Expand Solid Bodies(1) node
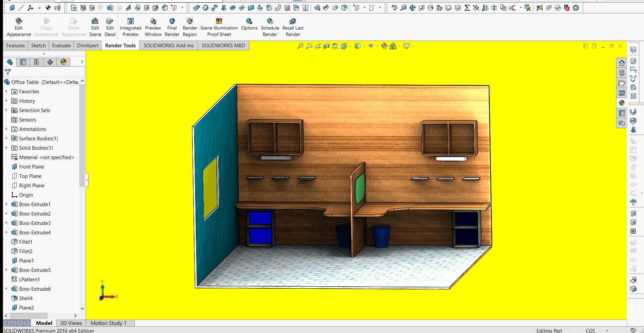Screen dimensions: 644x333 click(6, 148)
